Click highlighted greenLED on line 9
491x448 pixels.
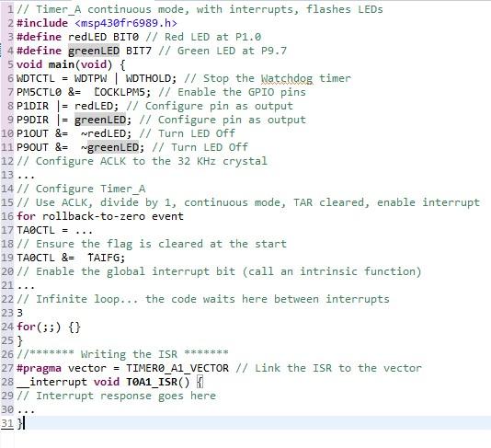(x=100, y=120)
